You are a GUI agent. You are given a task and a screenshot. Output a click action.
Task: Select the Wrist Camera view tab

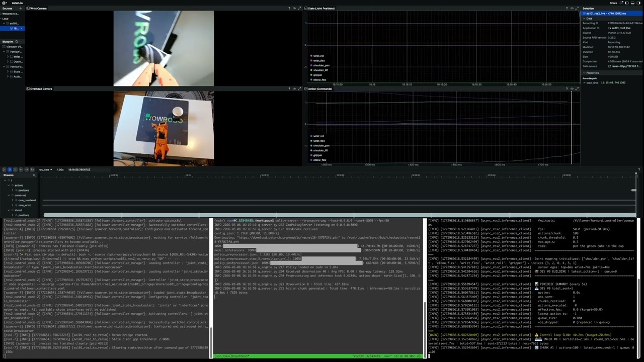point(37,8)
